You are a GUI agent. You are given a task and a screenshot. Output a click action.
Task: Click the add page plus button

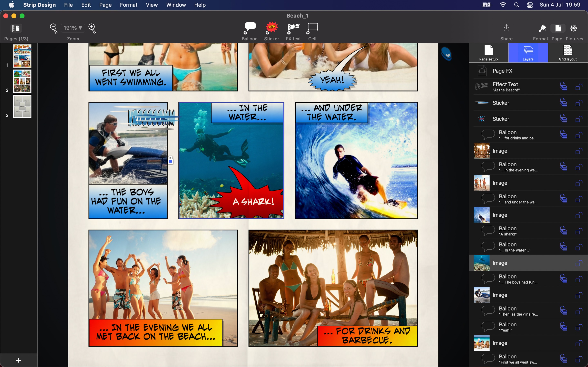(18, 360)
